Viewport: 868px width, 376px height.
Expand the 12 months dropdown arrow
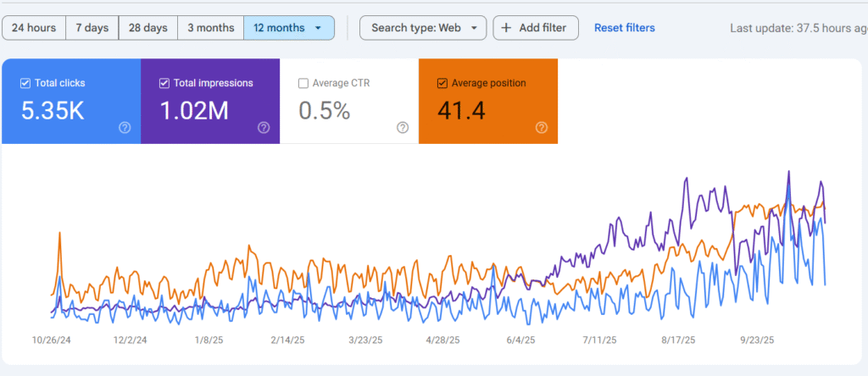coord(318,28)
